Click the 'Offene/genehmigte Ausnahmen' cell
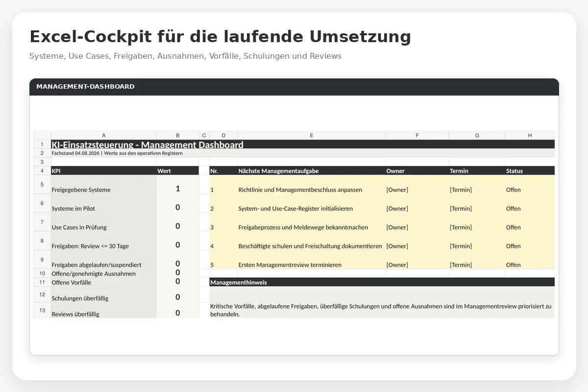The height and width of the screenshot is (392, 588). point(103,273)
